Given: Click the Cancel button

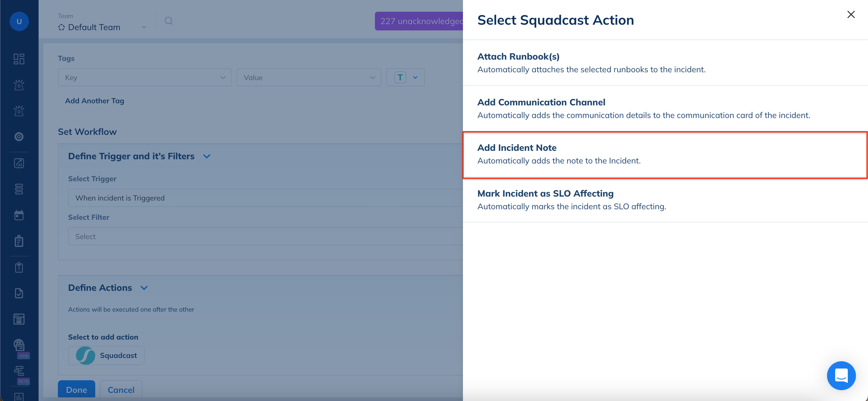Looking at the screenshot, I should (x=121, y=390).
